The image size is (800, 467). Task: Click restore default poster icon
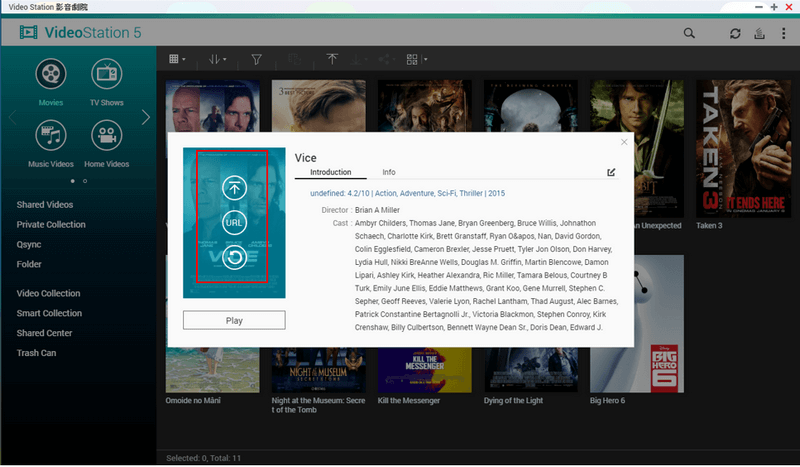234,257
